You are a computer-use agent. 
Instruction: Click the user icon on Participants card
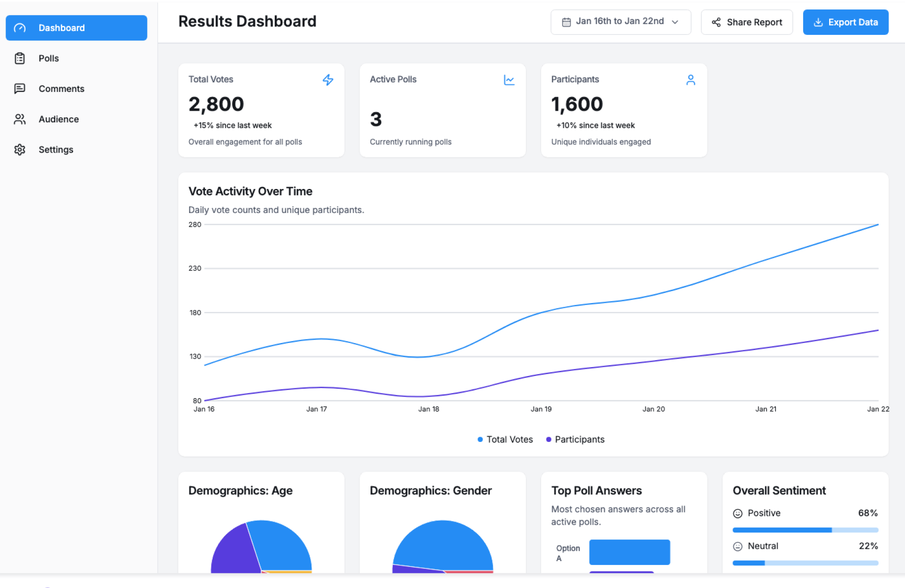pos(691,80)
